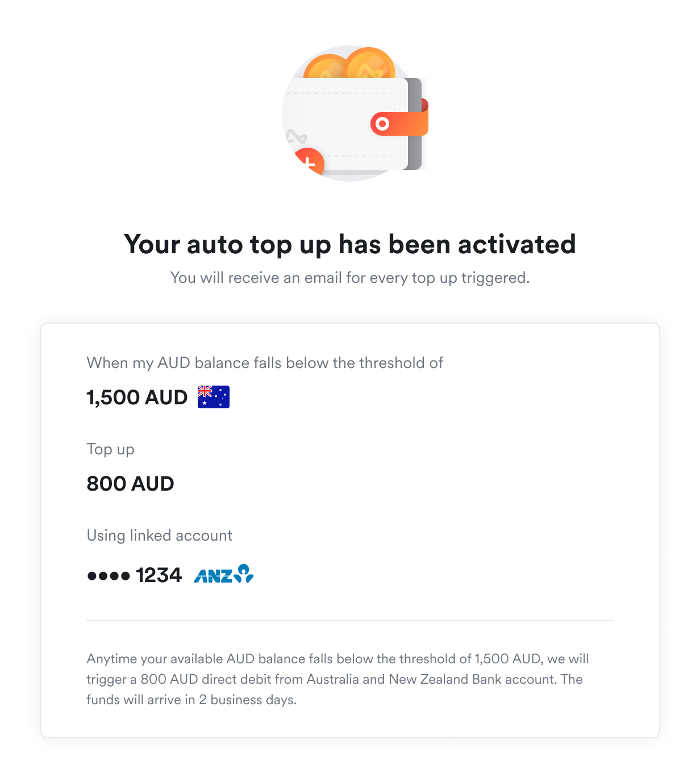
Task: Click the masked account dots before 1234
Action: click(x=109, y=576)
